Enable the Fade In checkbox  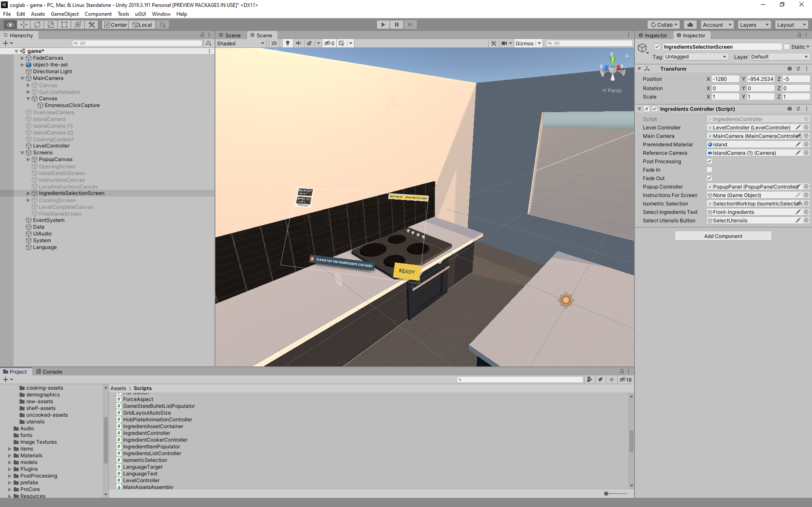pos(709,170)
